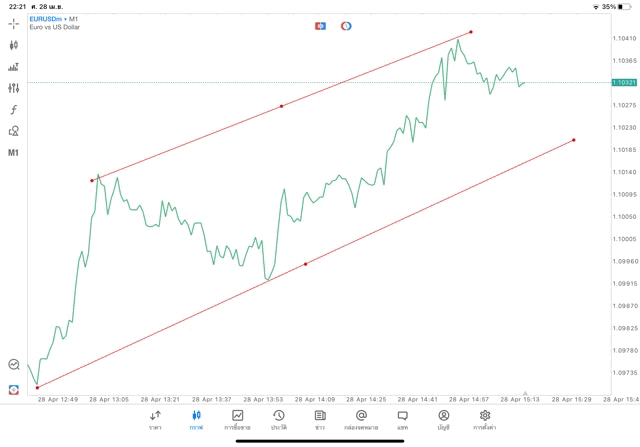The width and height of the screenshot is (640, 447).
Task: Tap the blue-red trade panel icon at bottom left
Action: 14,389
